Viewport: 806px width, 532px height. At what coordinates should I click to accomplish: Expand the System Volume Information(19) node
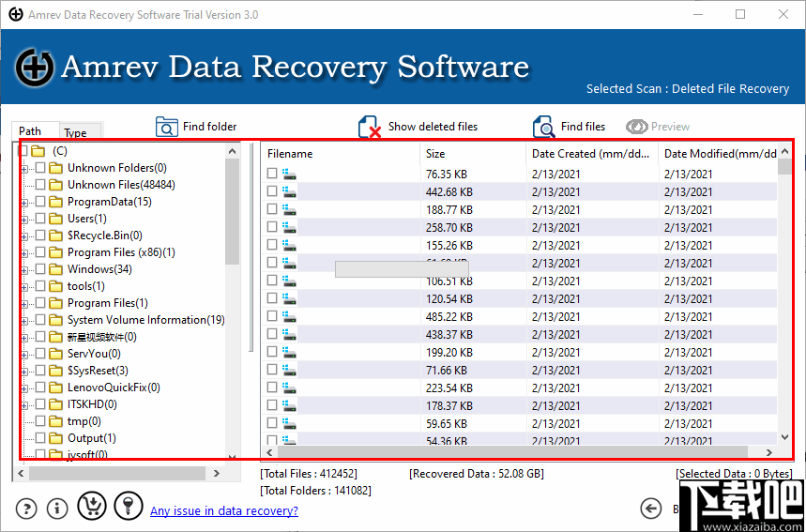click(x=24, y=321)
